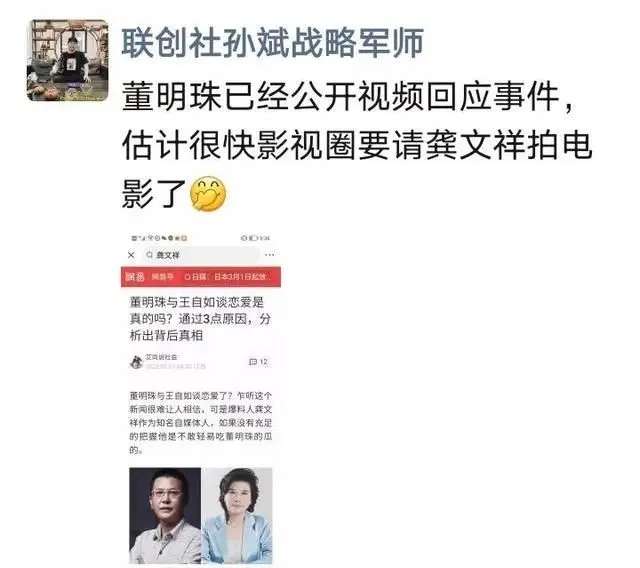Tap the smiling hand-over-mouth emoji
The width and height of the screenshot is (640, 568).
coord(208,193)
